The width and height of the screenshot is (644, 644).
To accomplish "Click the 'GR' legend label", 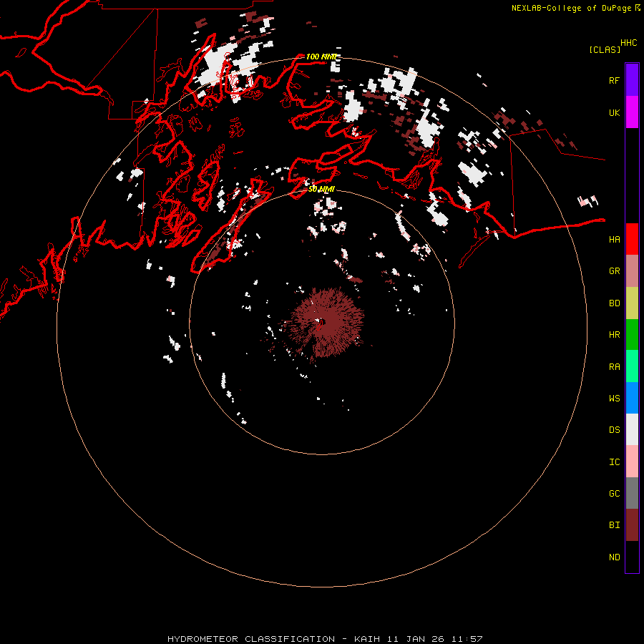I will tap(614, 271).
